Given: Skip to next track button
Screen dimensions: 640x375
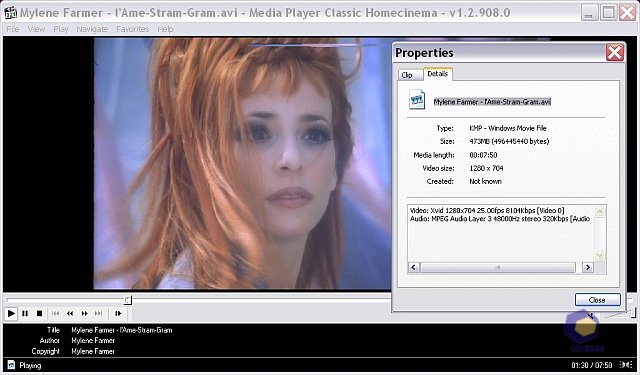Looking at the screenshot, I should pyautogui.click(x=98, y=313).
